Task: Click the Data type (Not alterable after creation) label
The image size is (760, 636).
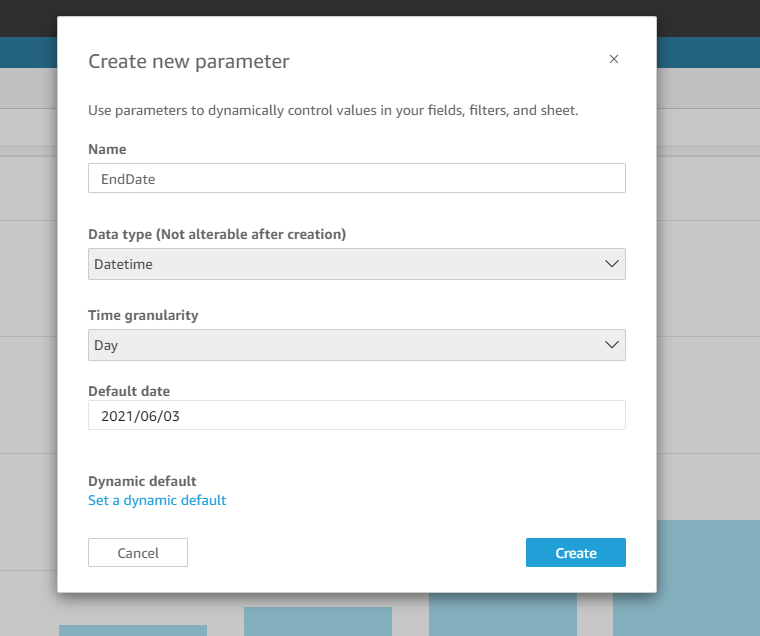Action: (217, 234)
